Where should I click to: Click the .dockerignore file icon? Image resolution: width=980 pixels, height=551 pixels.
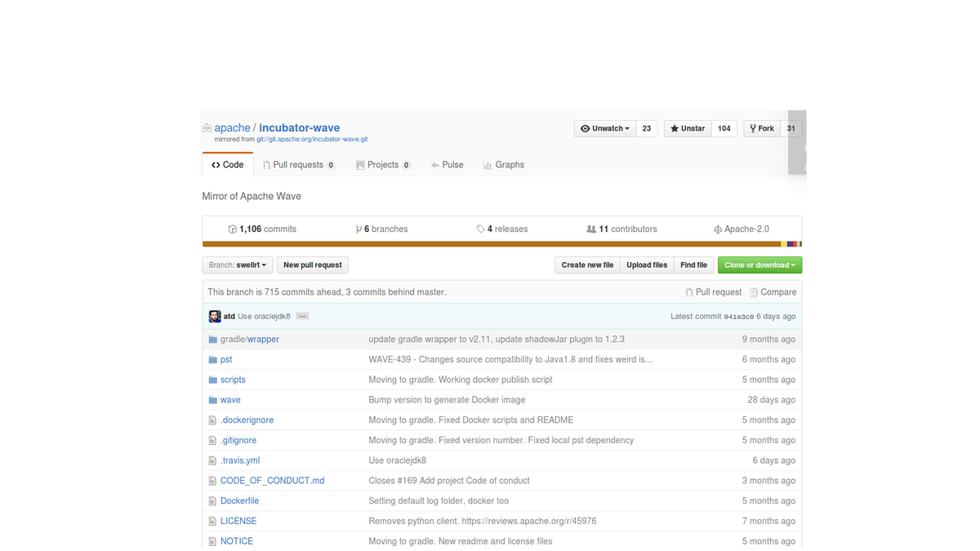pyautogui.click(x=212, y=420)
